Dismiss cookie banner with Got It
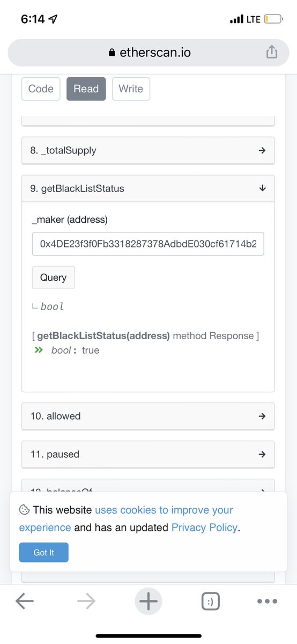297x644 pixels. click(43, 552)
